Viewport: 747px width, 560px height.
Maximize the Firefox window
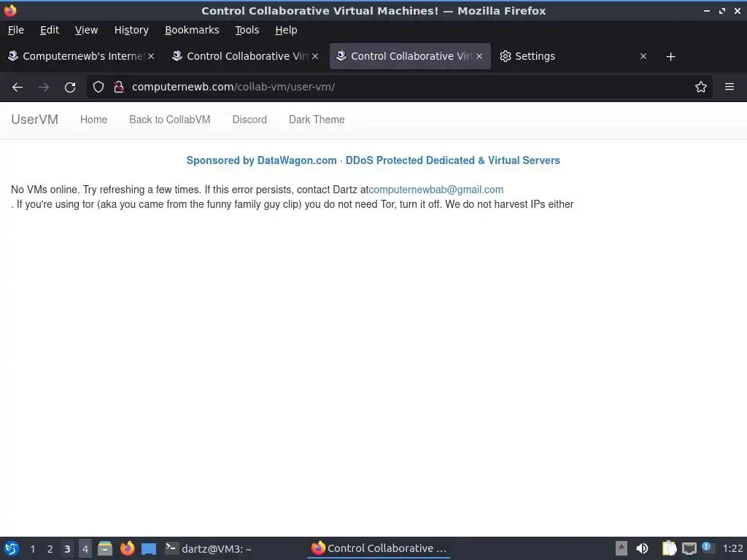[722, 10]
